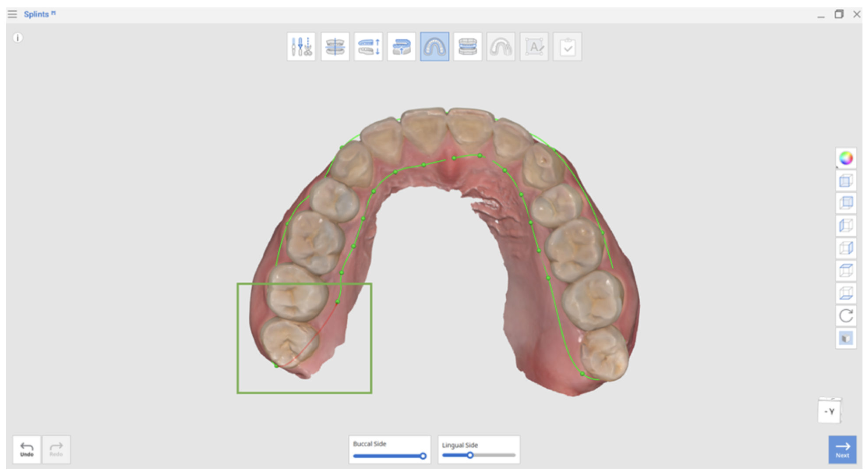The image size is (868, 474).
Task: Click the info icon at top left
Action: tap(18, 38)
